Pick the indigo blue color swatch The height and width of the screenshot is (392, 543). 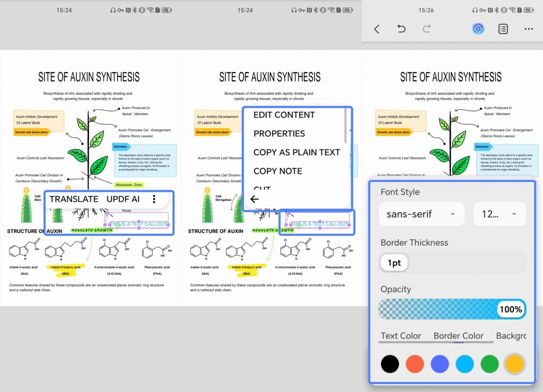[x=440, y=364]
